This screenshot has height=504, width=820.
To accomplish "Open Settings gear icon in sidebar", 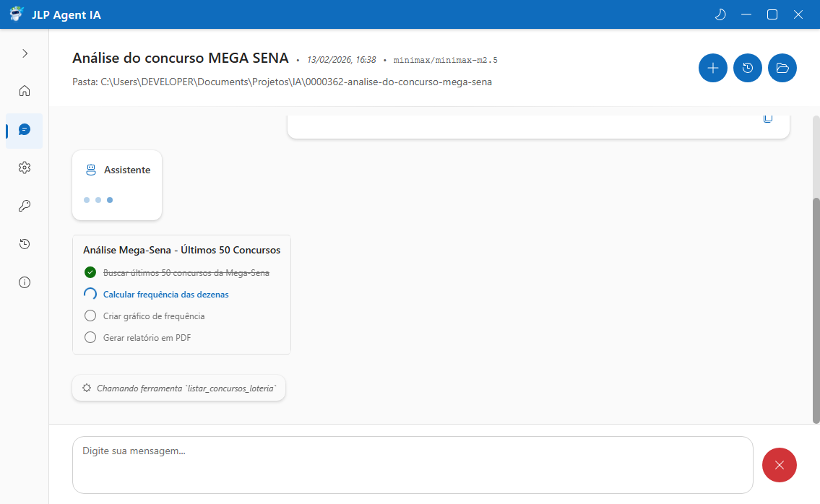I will click(25, 168).
